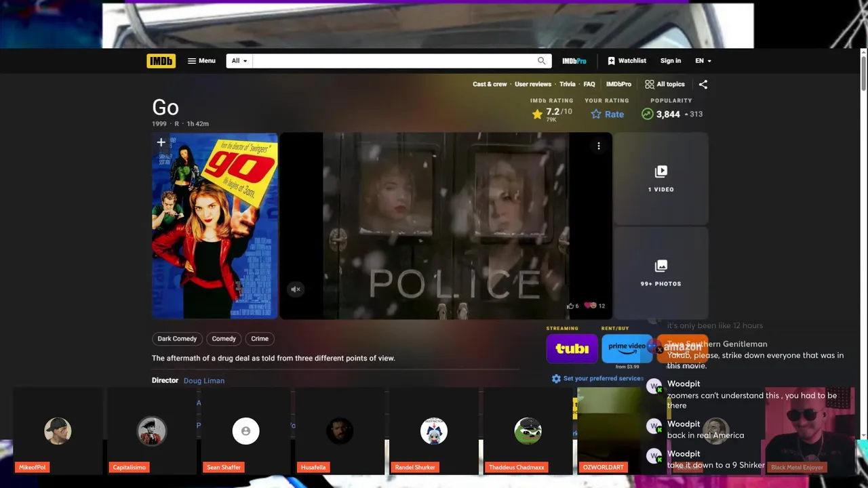The height and width of the screenshot is (488, 868).
Task: Click the R certificate rating link
Action: [x=177, y=124]
